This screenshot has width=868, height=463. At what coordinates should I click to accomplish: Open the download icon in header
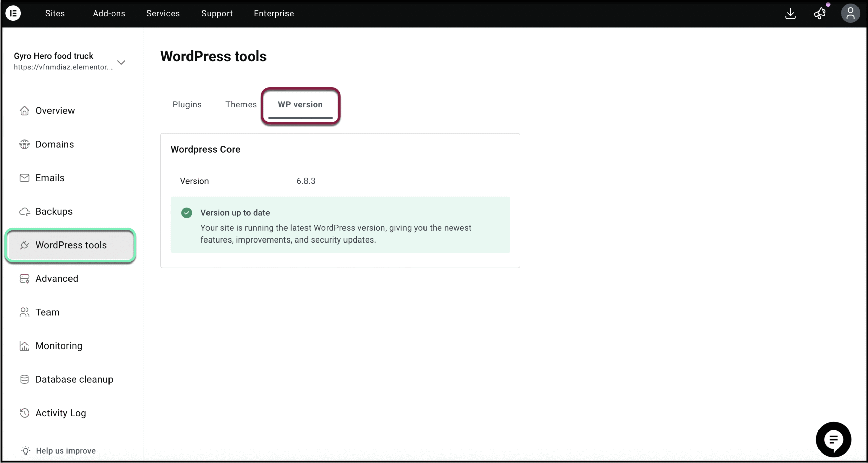[x=790, y=14]
